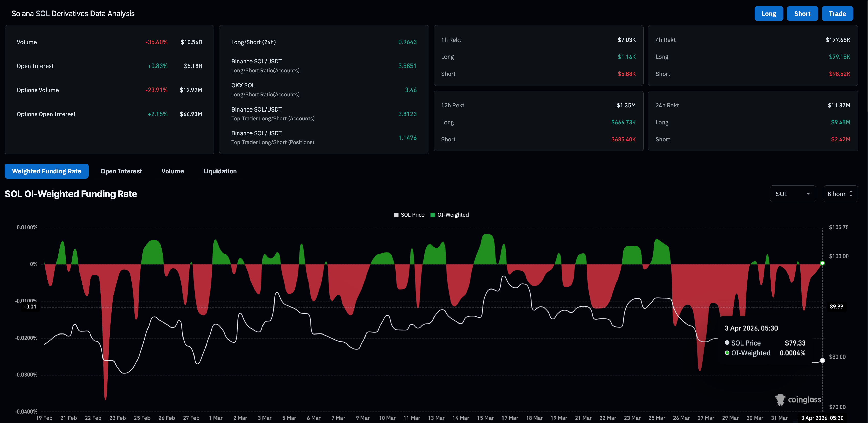Click the OI-Weighted endpoint marker dot

tap(822, 263)
